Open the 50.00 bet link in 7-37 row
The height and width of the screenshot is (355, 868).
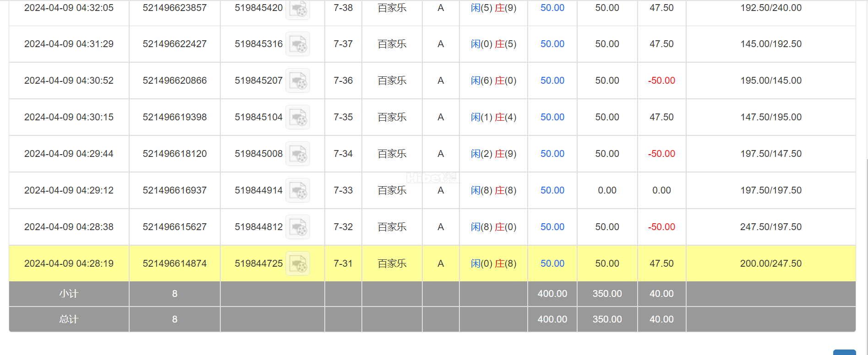(552, 44)
